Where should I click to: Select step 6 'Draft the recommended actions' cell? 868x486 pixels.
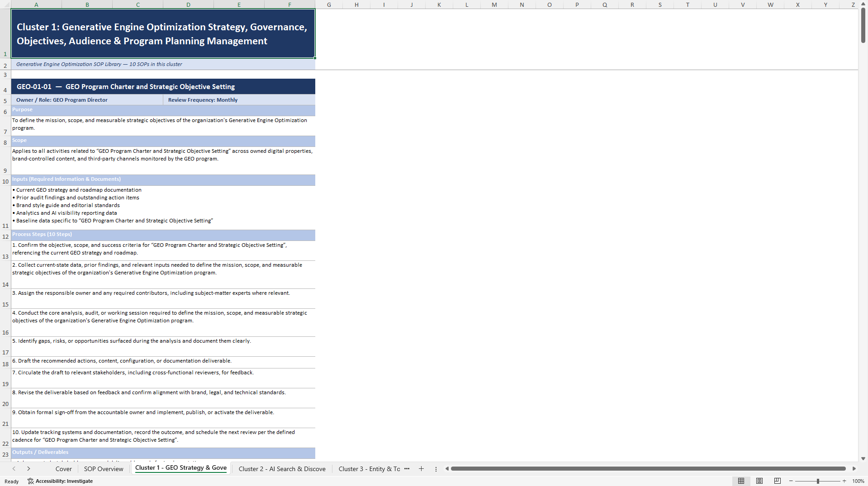pyautogui.click(x=163, y=363)
